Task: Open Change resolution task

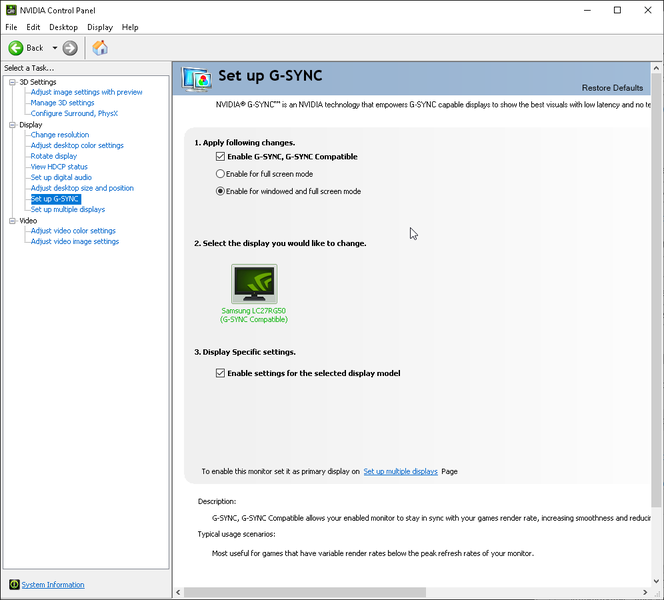Action: tap(60, 135)
